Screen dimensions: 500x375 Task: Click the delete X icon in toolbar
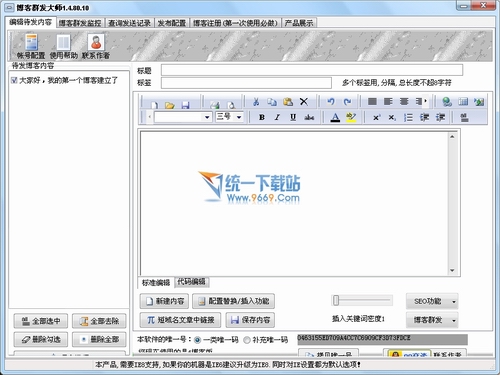(x=304, y=102)
